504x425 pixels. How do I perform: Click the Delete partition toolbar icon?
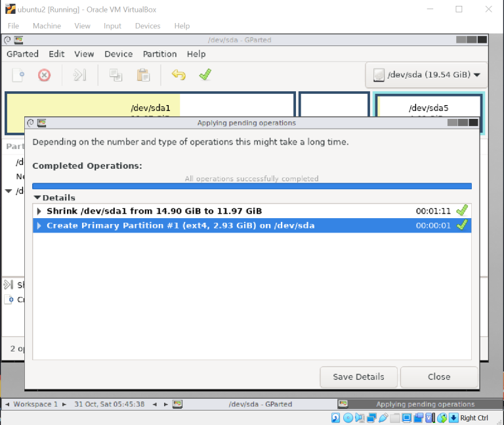[44, 75]
